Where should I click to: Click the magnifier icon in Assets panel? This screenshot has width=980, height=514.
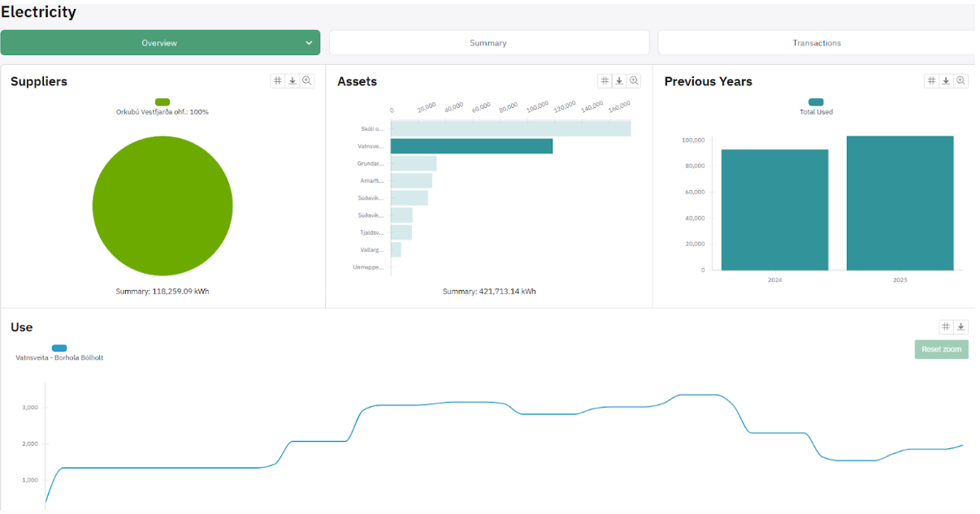point(634,80)
